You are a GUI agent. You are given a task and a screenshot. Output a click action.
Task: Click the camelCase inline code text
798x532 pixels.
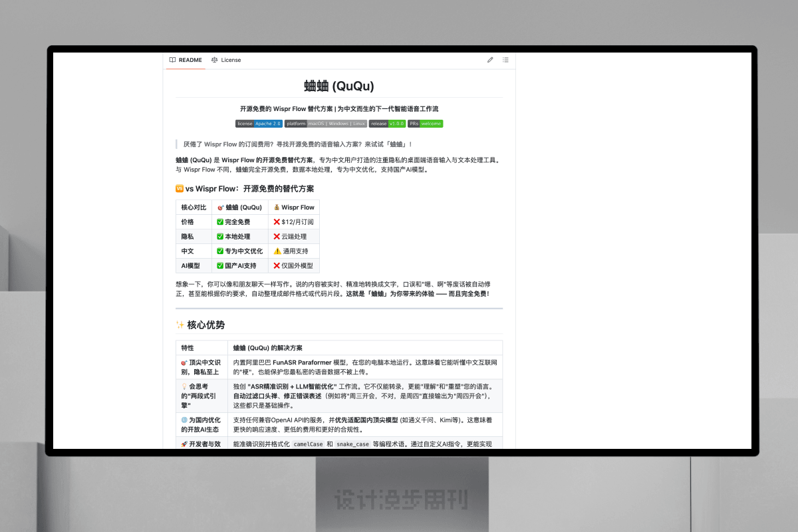click(309, 444)
